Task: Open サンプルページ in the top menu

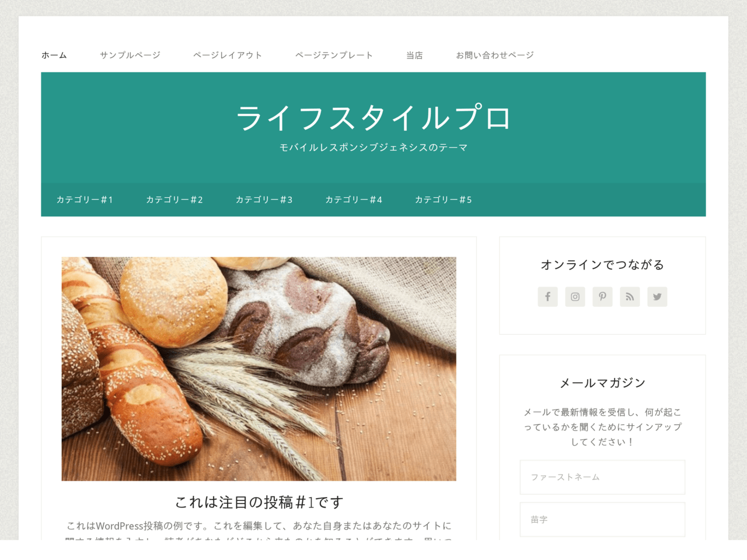Action: click(130, 55)
